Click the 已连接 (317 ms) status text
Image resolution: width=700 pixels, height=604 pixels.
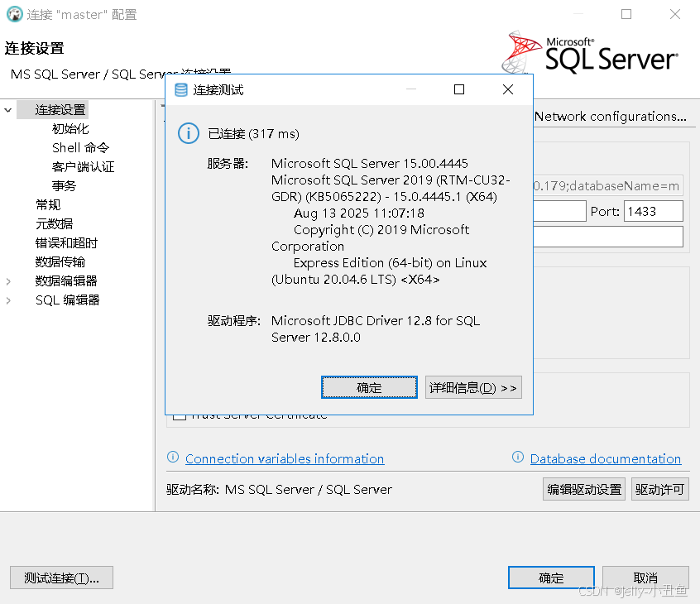tap(253, 133)
